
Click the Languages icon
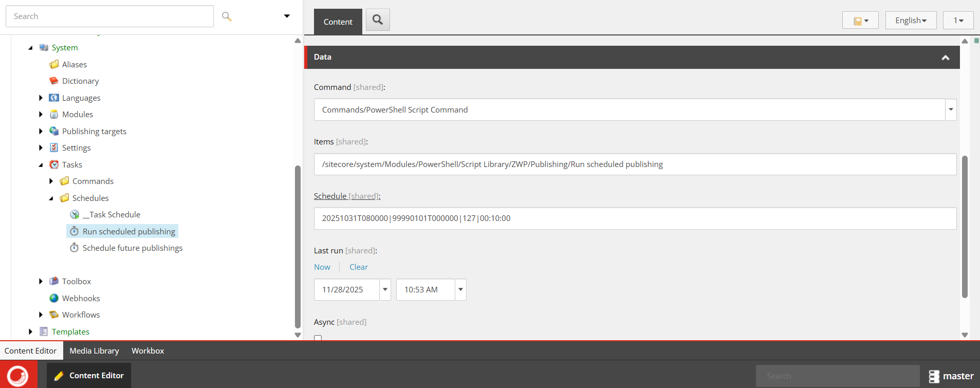[54, 98]
